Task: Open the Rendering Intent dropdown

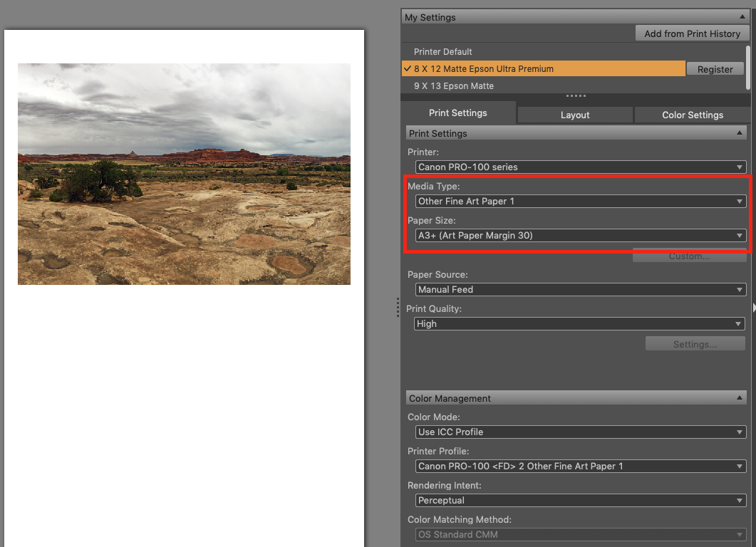Action: tap(580, 501)
